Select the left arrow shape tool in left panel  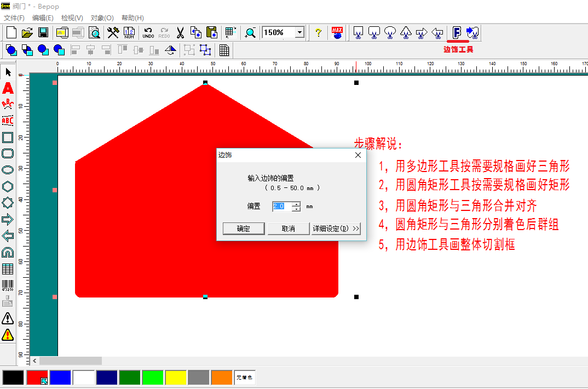(8, 236)
